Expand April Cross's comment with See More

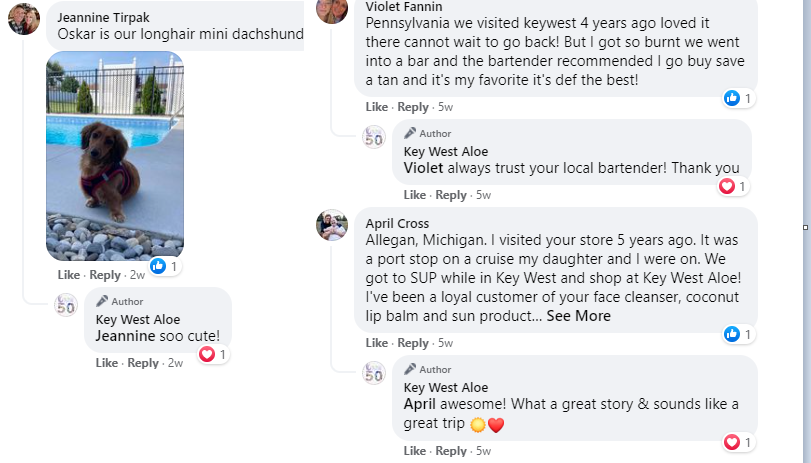(578, 316)
